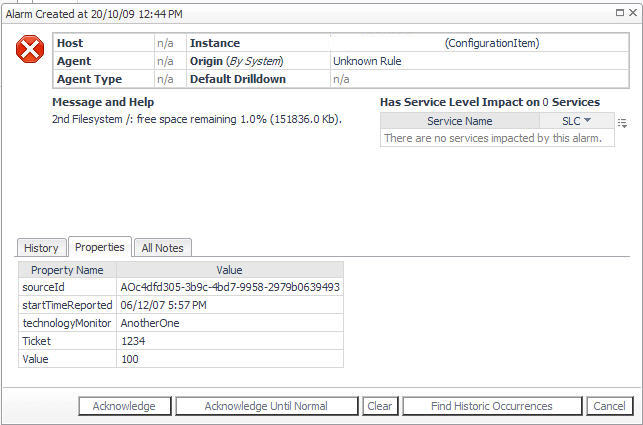Open the services table customizer icon
This screenshot has width=643, height=425.
click(x=622, y=122)
